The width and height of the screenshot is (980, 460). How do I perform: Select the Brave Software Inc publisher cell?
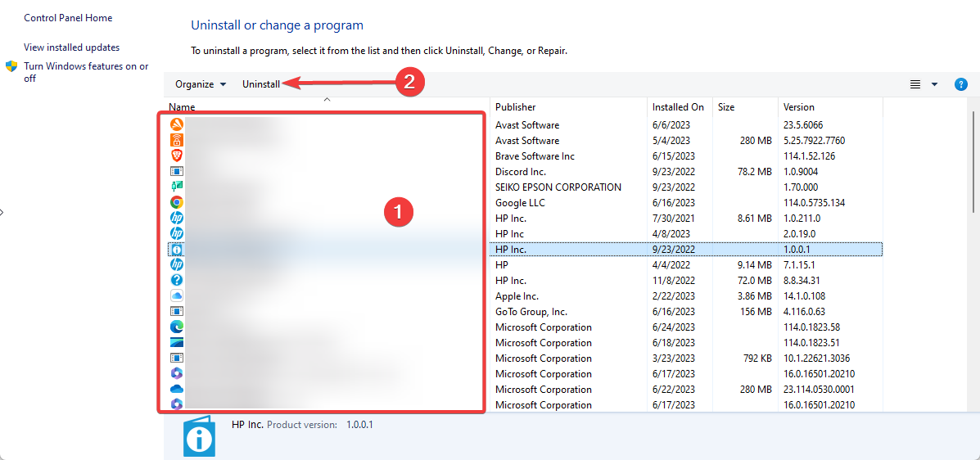[535, 156]
